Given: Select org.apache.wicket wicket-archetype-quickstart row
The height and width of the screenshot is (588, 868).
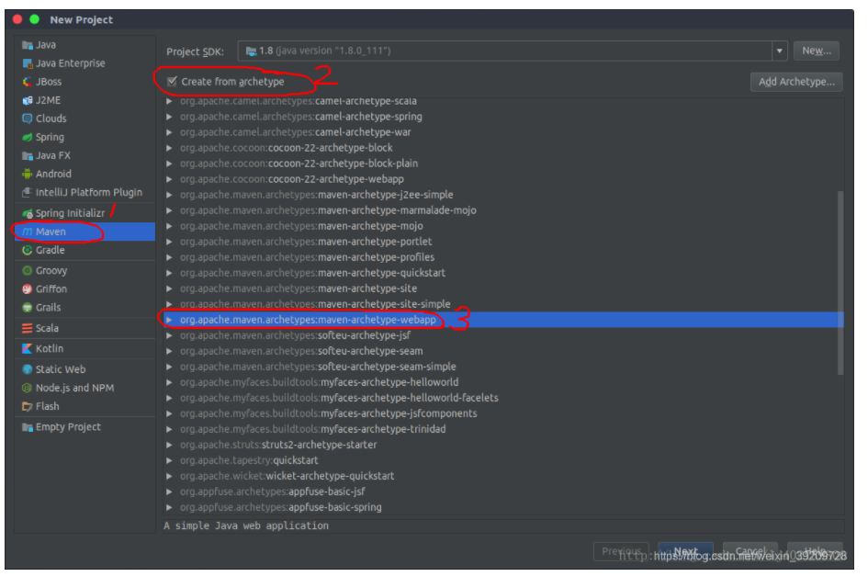Looking at the screenshot, I should [503, 477].
